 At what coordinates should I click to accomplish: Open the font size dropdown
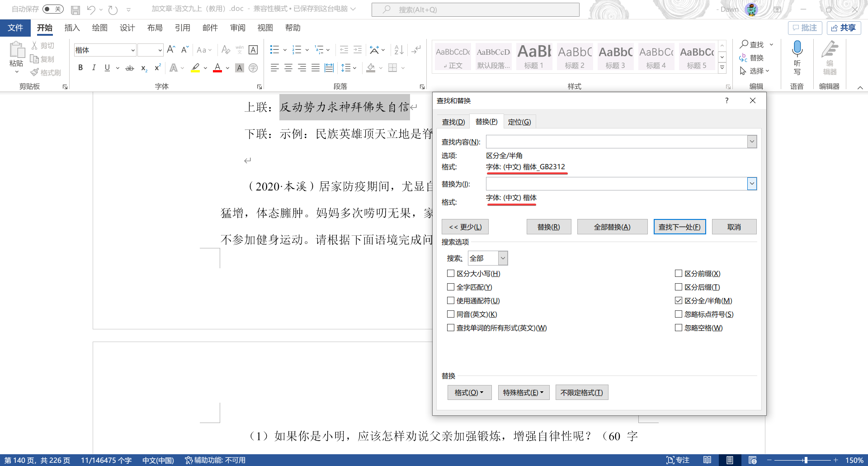pyautogui.click(x=160, y=50)
